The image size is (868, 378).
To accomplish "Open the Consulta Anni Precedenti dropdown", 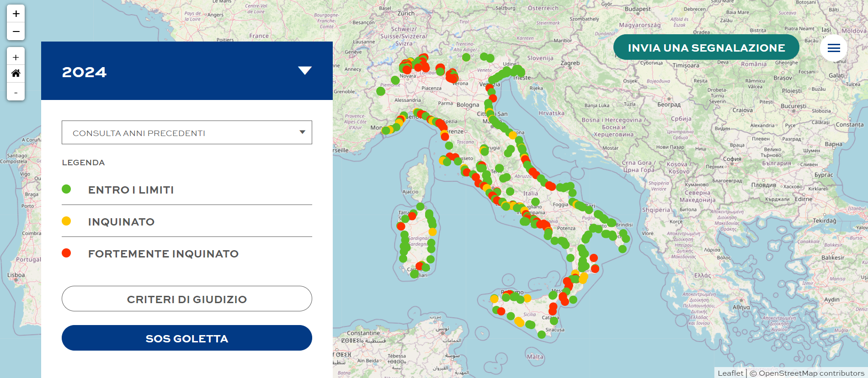I will 186,132.
